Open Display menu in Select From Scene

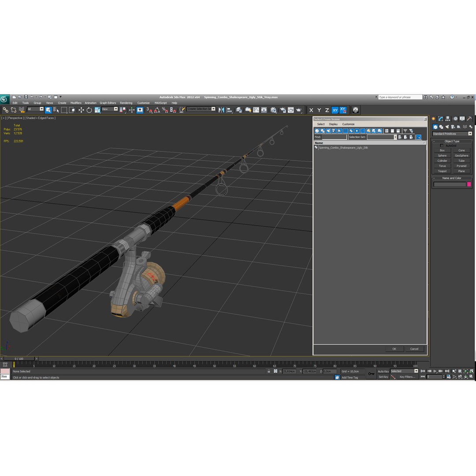point(333,124)
